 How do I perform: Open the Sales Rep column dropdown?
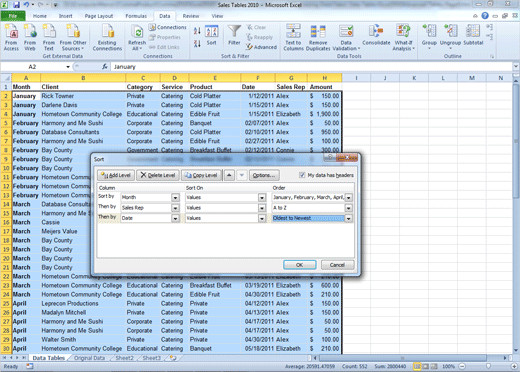click(175, 208)
